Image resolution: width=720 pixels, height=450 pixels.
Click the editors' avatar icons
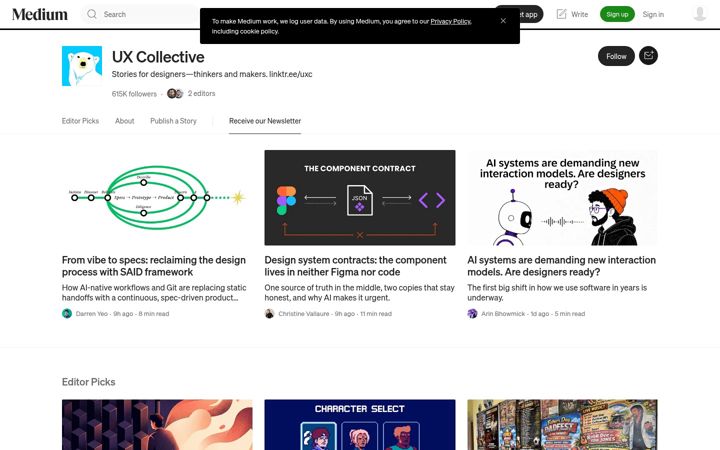click(175, 94)
